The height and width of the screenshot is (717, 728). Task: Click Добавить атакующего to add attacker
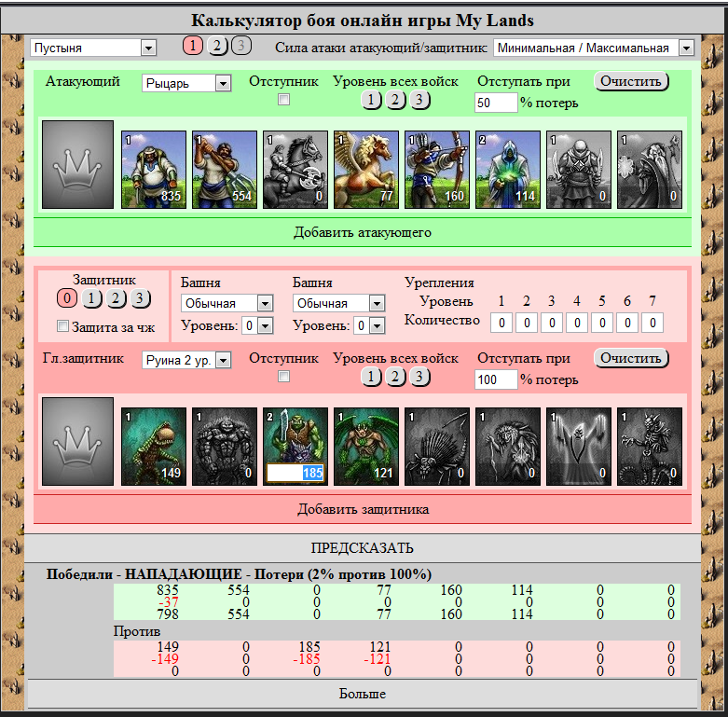pos(363,231)
